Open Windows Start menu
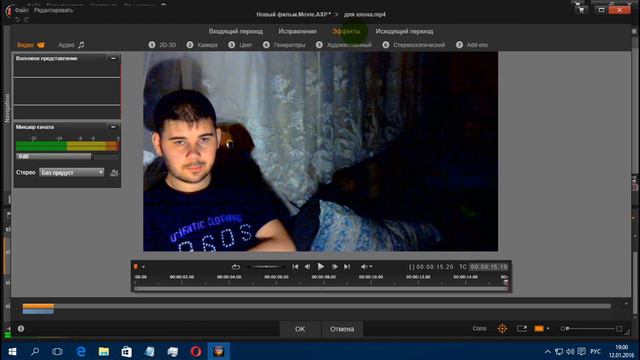Screen dimensions: 640x360 (12, 351)
